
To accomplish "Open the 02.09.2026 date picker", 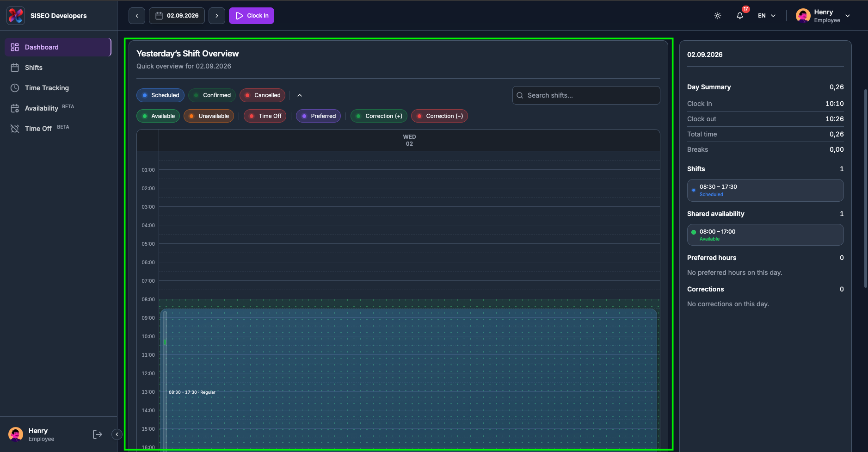I will pyautogui.click(x=177, y=16).
